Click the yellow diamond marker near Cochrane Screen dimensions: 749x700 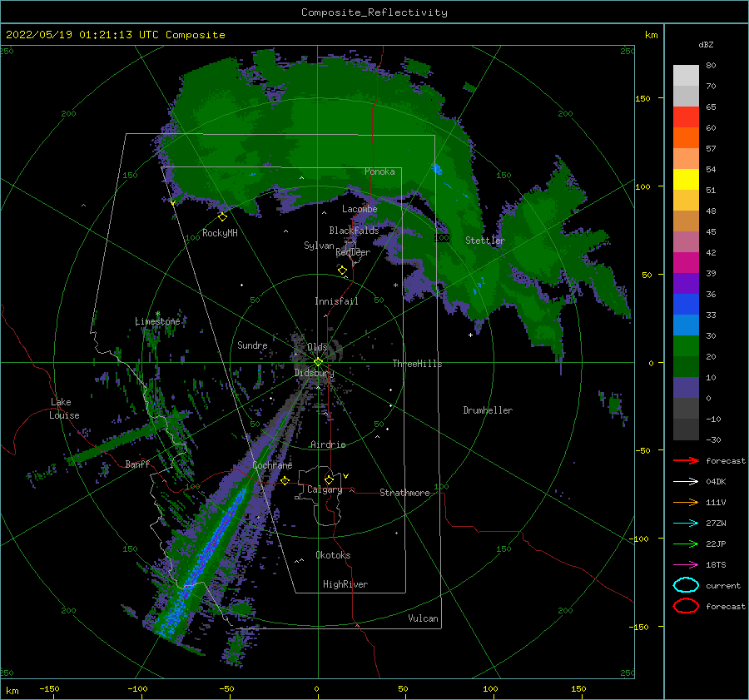[285, 480]
